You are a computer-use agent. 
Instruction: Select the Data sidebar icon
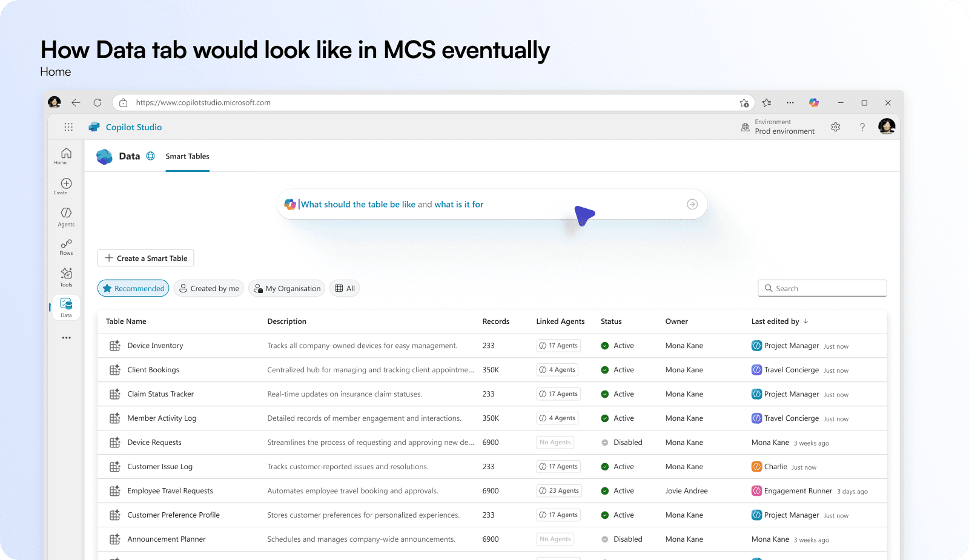point(66,308)
